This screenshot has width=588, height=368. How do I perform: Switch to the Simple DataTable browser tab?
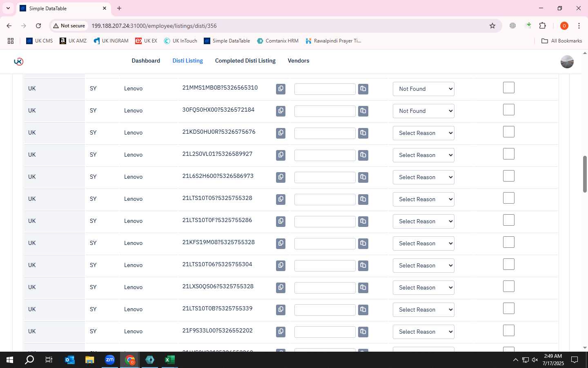coord(63,8)
